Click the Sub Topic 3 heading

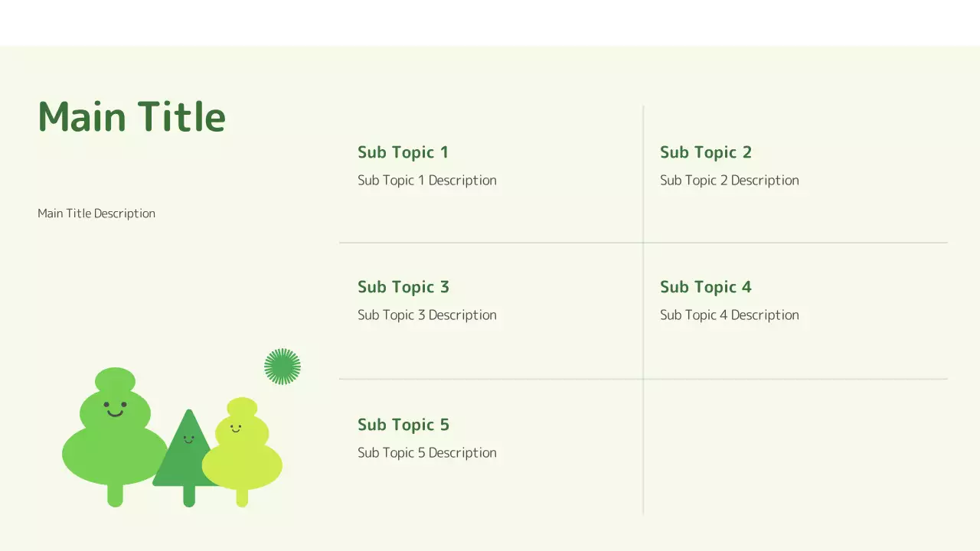coord(403,287)
